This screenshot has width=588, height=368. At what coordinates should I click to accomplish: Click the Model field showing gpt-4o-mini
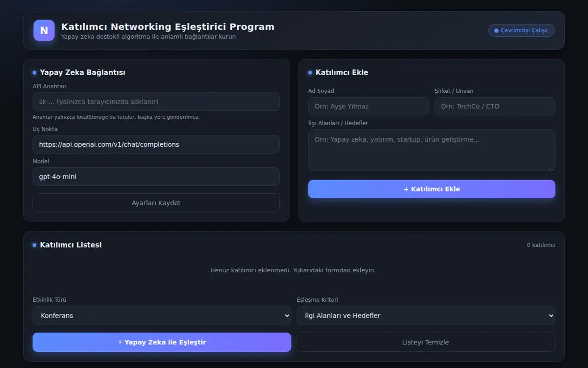pos(156,177)
